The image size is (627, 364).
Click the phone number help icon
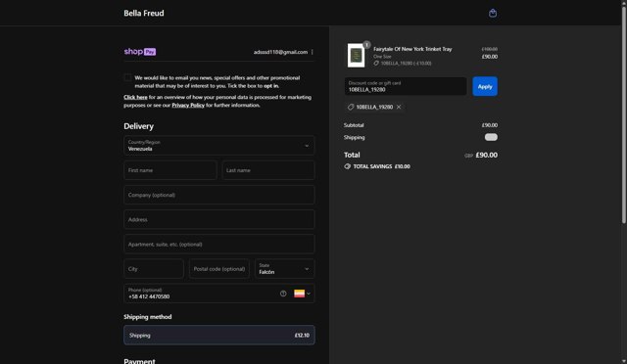pos(283,294)
